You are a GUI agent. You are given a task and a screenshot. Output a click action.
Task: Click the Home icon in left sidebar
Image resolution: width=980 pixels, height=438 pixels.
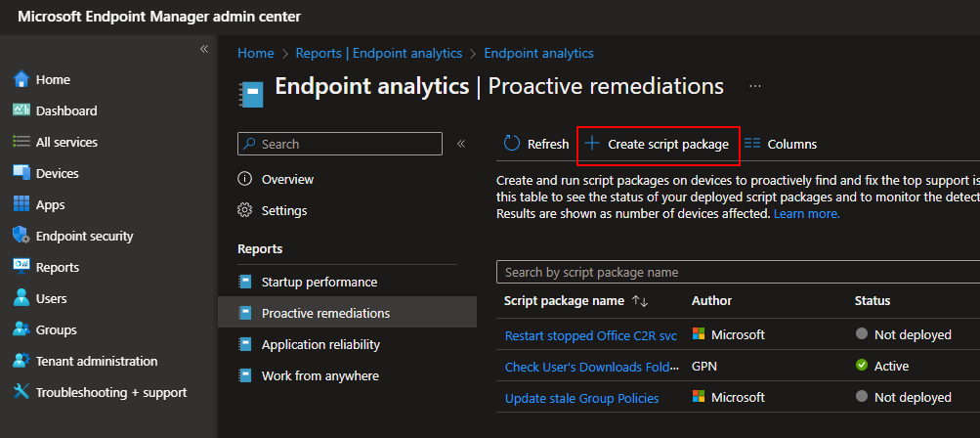(x=21, y=79)
